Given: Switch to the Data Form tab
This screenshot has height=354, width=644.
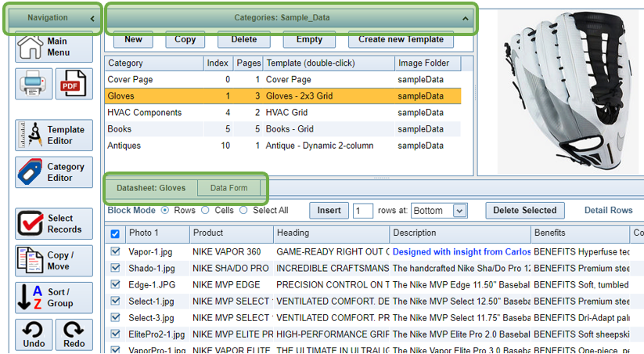Looking at the screenshot, I should (x=228, y=188).
